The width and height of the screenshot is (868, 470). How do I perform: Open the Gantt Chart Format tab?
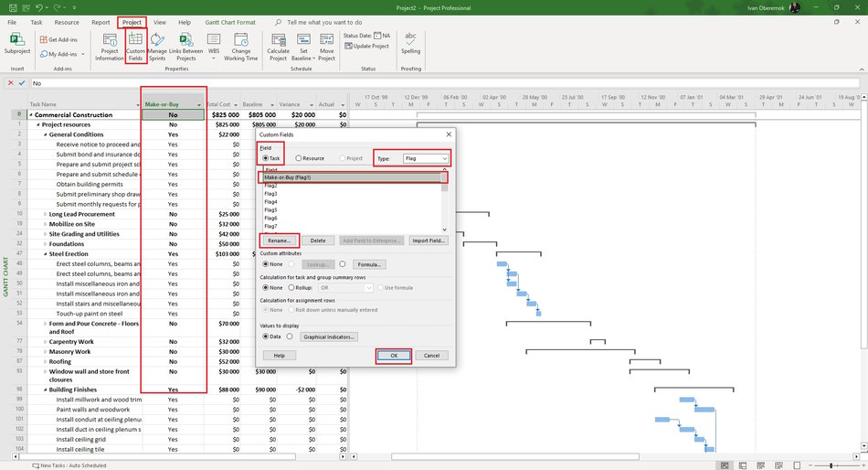coord(230,22)
